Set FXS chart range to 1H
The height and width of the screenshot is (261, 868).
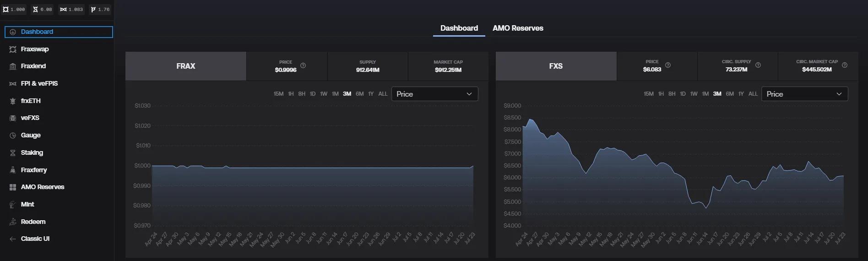click(x=661, y=94)
